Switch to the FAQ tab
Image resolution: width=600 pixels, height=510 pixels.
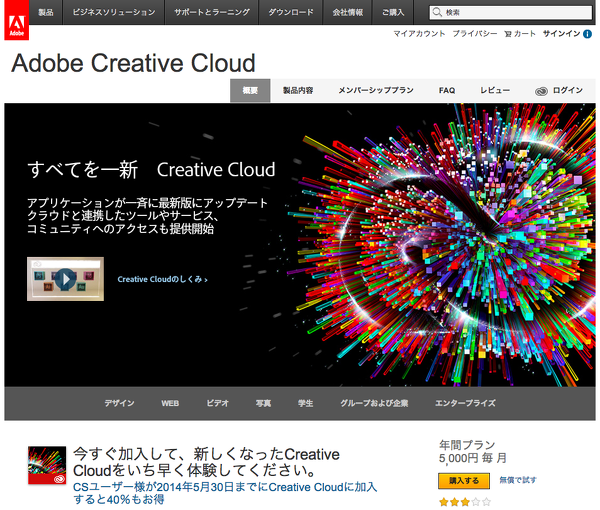(x=447, y=91)
